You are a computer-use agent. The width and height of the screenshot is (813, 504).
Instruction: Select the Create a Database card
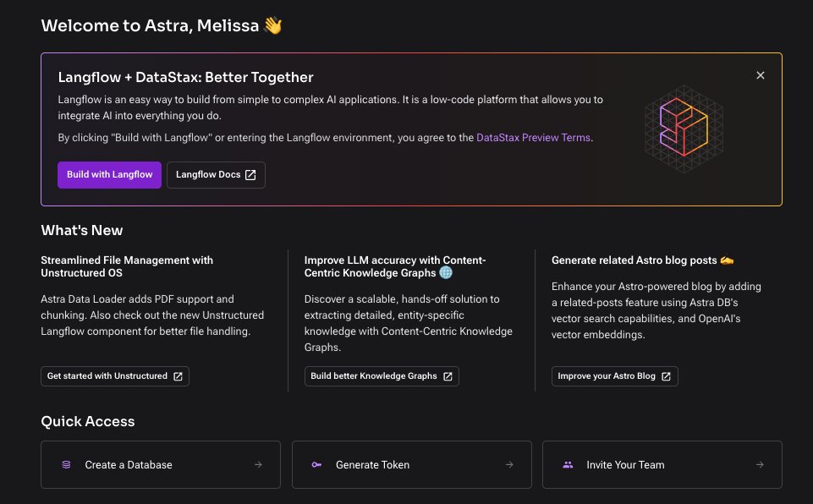(x=161, y=464)
